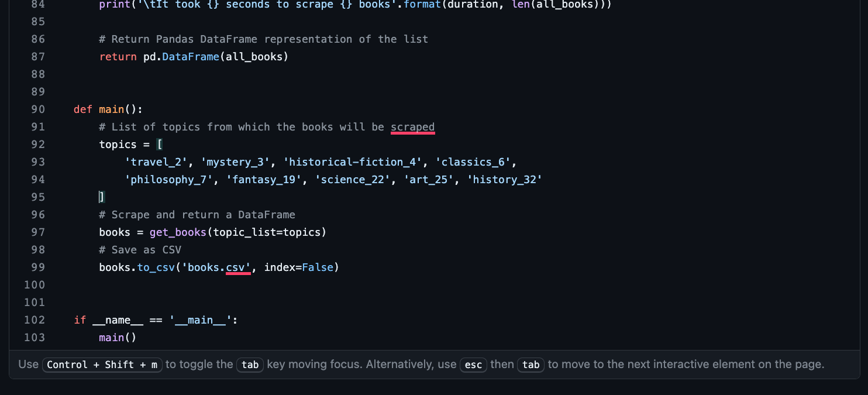Image resolution: width=868 pixels, height=395 pixels.
Task: Click the index=False argument
Action: [298, 267]
